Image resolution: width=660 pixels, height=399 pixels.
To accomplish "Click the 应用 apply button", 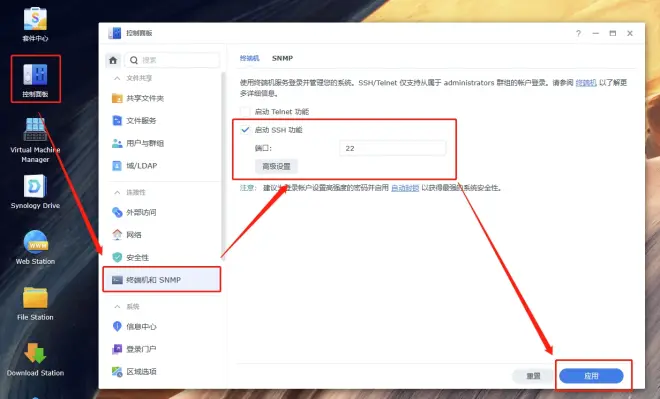I will coord(591,376).
